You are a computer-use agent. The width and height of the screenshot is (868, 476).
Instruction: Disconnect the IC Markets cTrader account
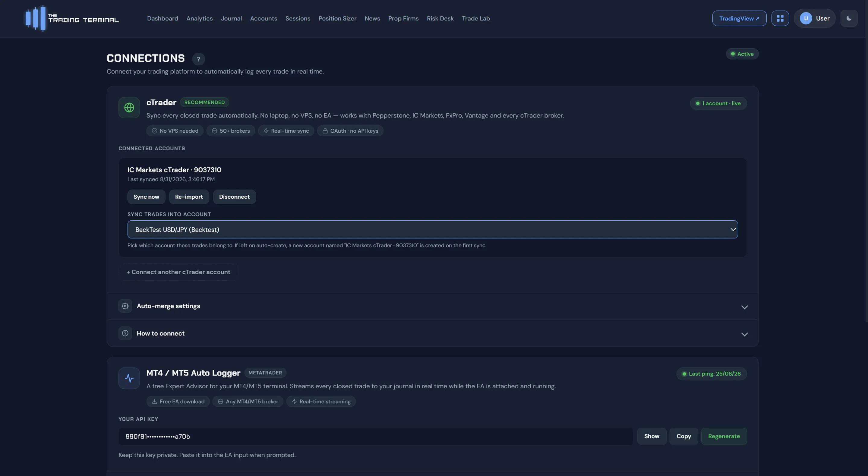pos(234,197)
